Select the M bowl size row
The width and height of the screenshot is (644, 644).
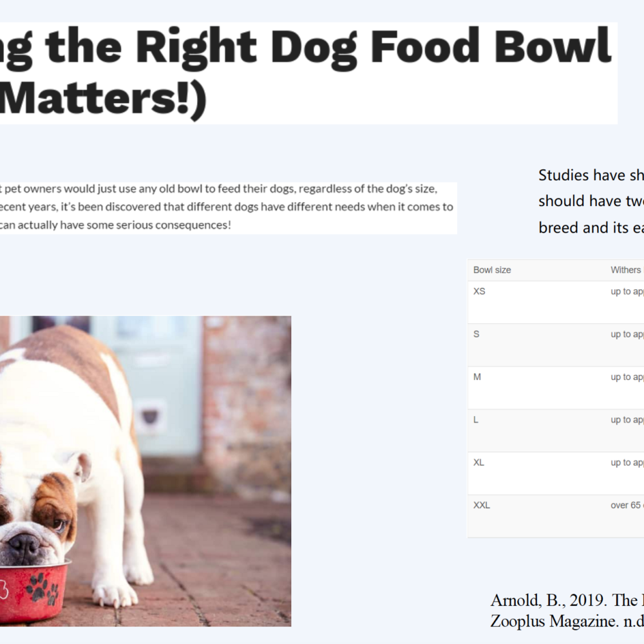[556, 388]
